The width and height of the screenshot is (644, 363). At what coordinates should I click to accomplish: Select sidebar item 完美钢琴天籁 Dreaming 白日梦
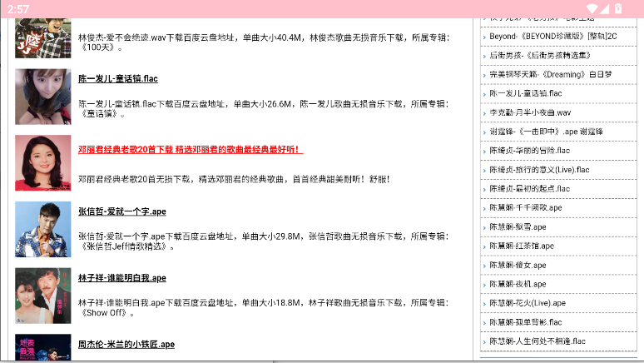[x=550, y=75]
